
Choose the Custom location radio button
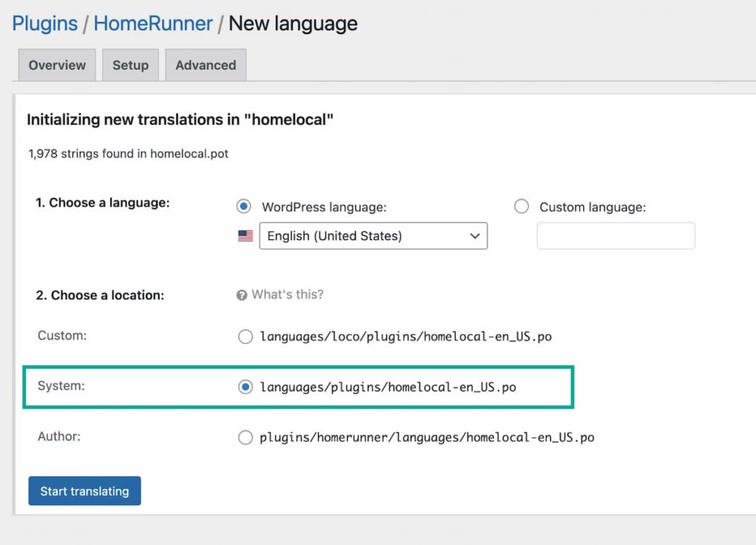pyautogui.click(x=245, y=337)
